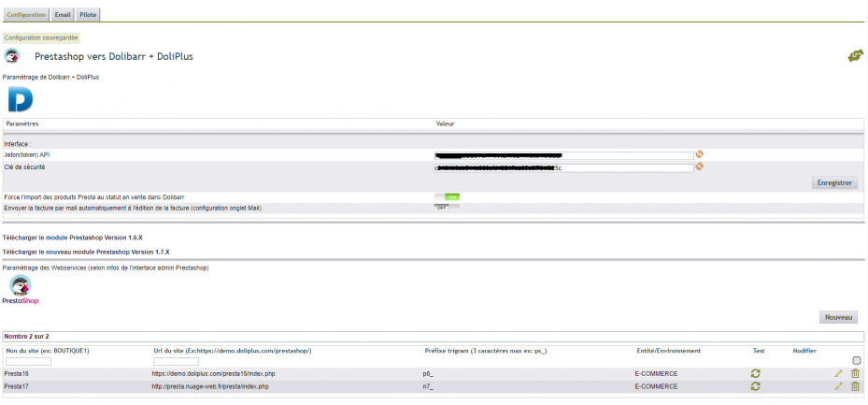Screen dimensions: 868x405
Task: Edit the Presta17 row with pencil icon
Action: pos(838,386)
